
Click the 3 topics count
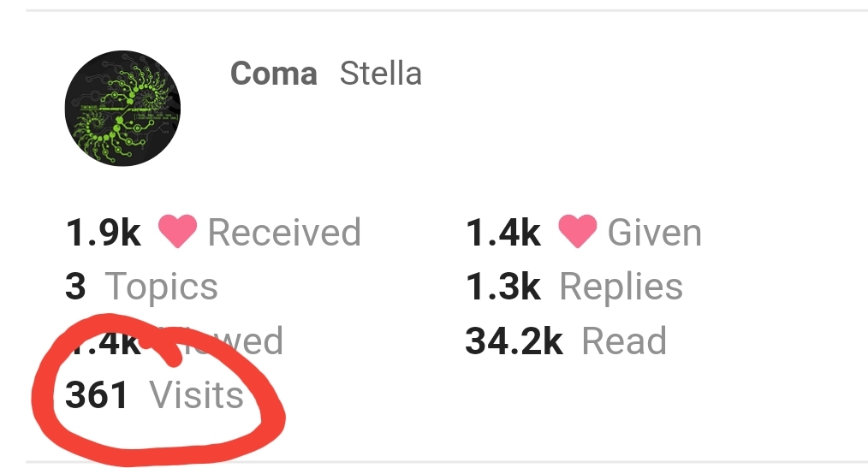tap(75, 287)
